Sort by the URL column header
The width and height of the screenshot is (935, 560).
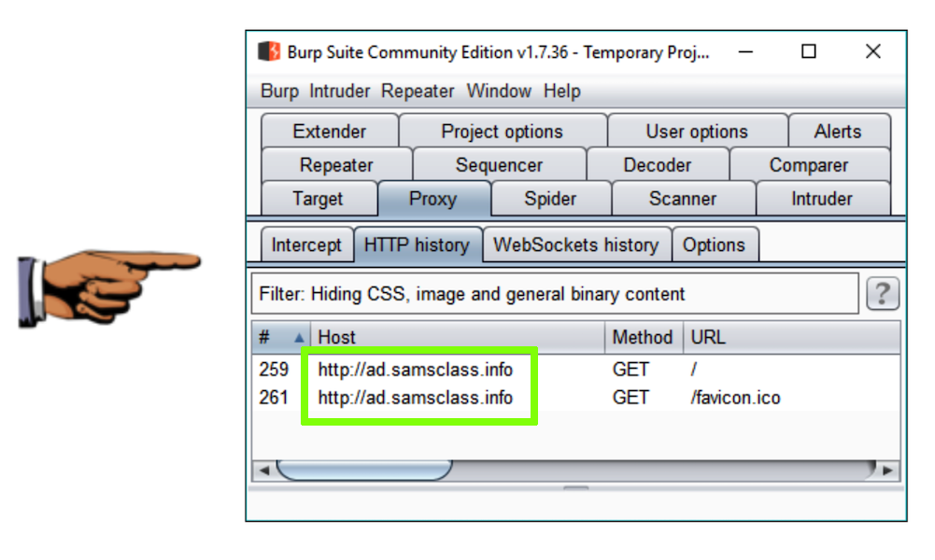coord(791,338)
